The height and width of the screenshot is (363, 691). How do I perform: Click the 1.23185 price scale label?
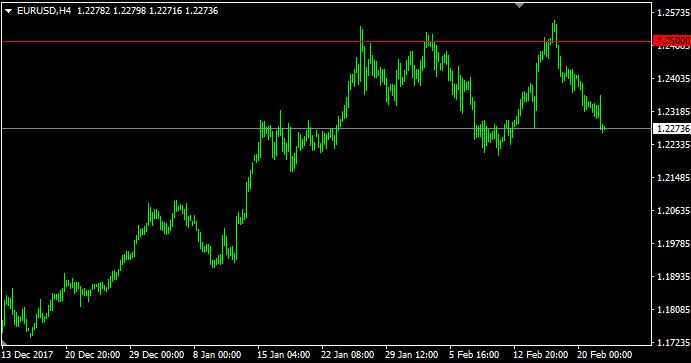[x=673, y=111]
